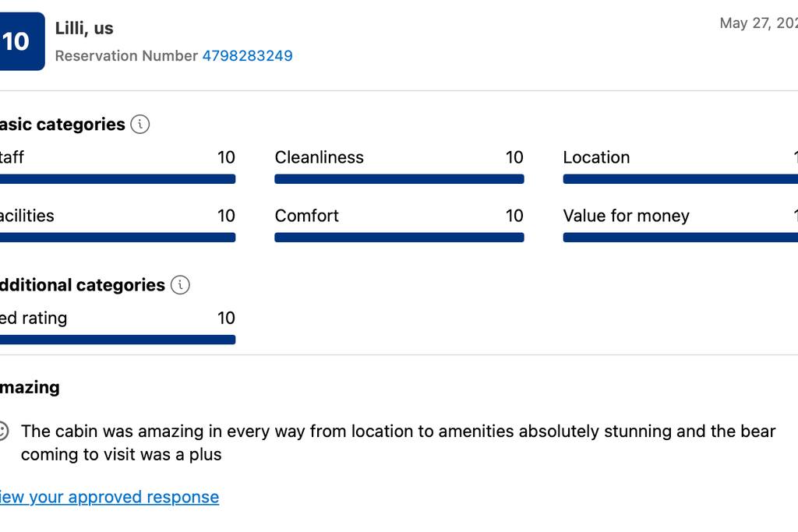Image resolution: width=798 pixels, height=532 pixels.
Task: Click the Value for money rating bar
Action: coord(680,238)
